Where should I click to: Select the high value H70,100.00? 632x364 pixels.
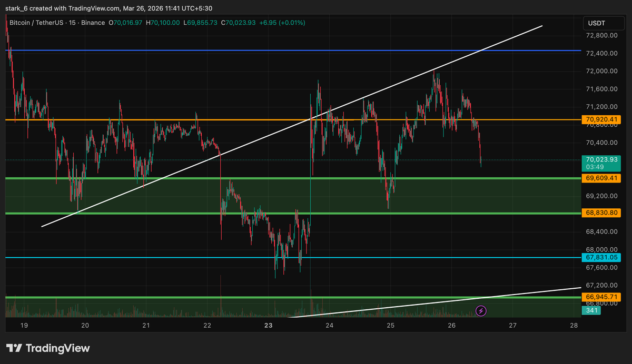[163, 23]
